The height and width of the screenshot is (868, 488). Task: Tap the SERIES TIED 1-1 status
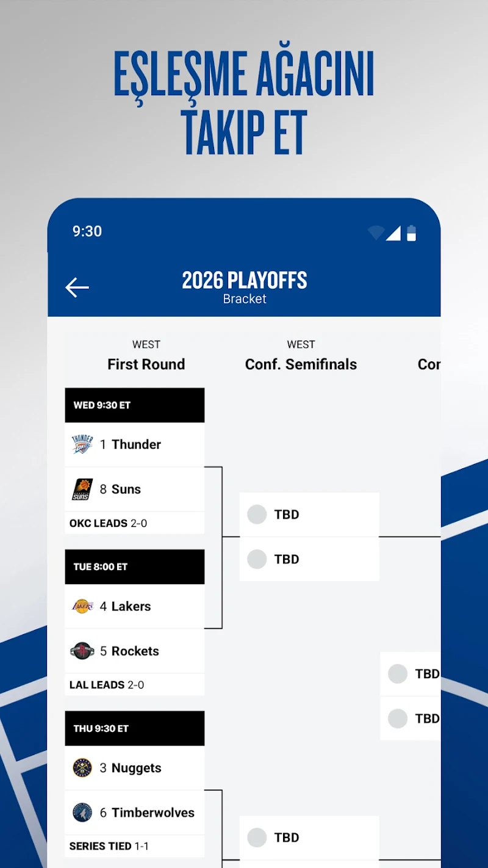pyautogui.click(x=109, y=846)
